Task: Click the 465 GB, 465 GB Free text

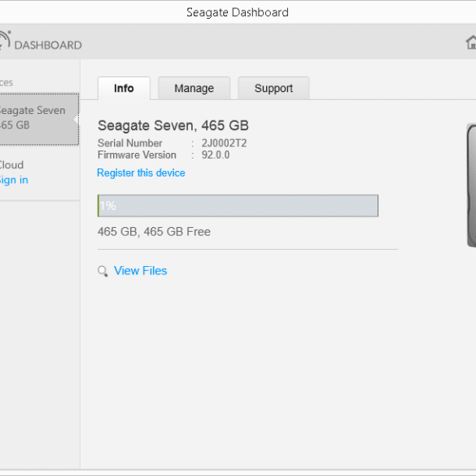Action: 154,232
